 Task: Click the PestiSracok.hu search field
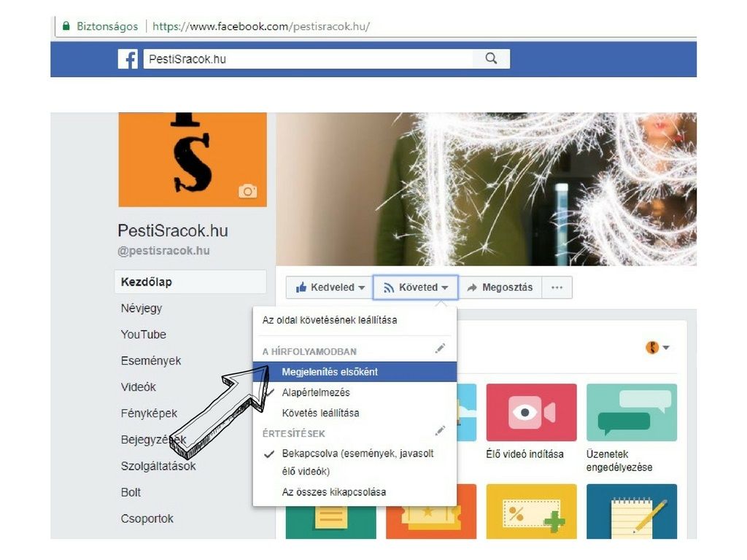308,59
